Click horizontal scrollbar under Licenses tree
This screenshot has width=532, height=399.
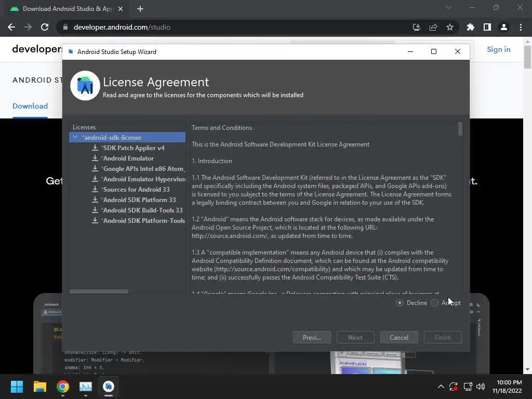point(99,292)
